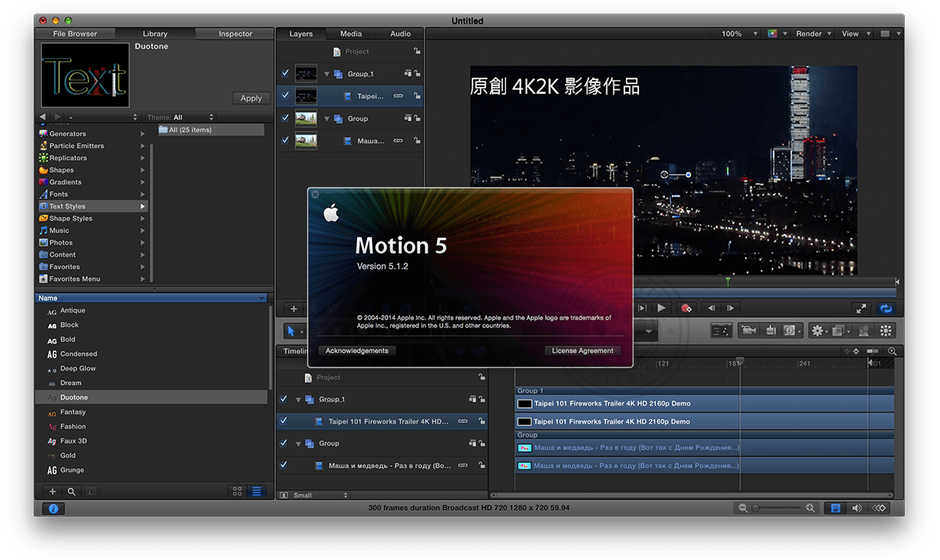Click the status bar zoom slider
The height and width of the screenshot is (560, 940).
pos(776,508)
